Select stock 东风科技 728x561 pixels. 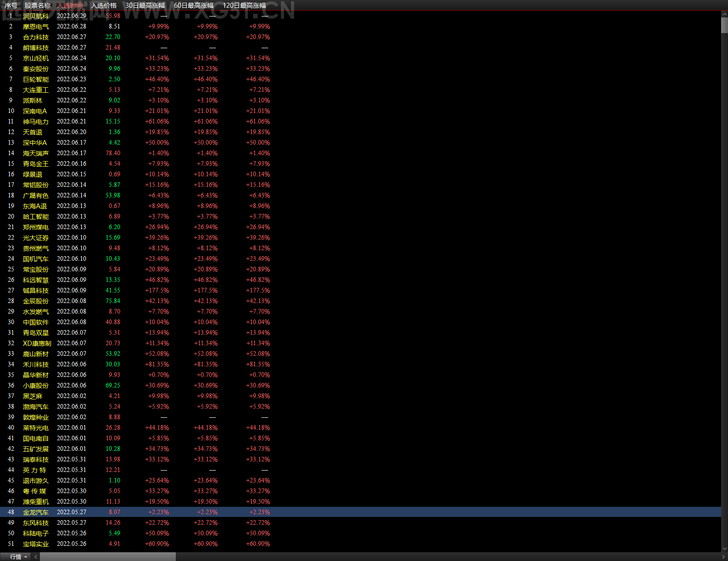pyautogui.click(x=36, y=523)
